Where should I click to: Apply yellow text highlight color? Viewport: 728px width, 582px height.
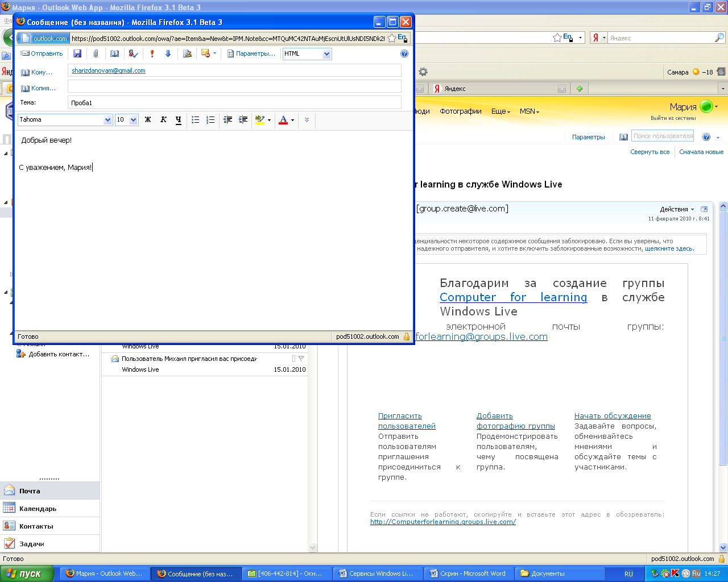tap(260, 119)
